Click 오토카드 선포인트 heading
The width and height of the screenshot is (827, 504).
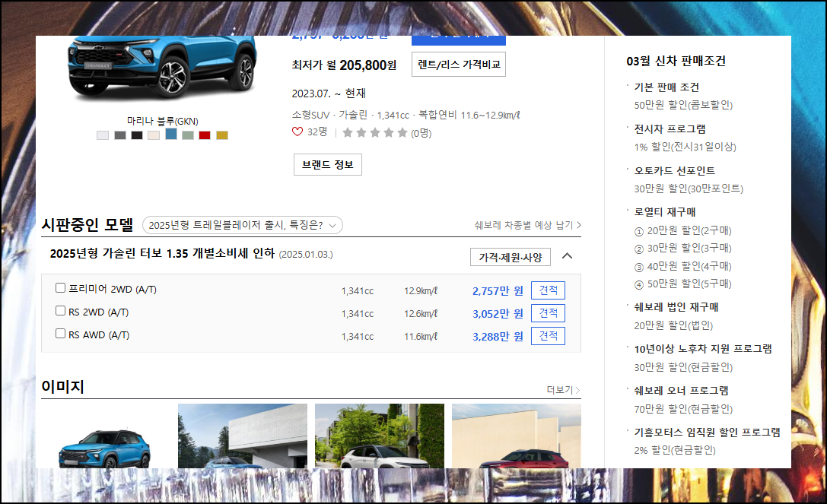coord(675,170)
